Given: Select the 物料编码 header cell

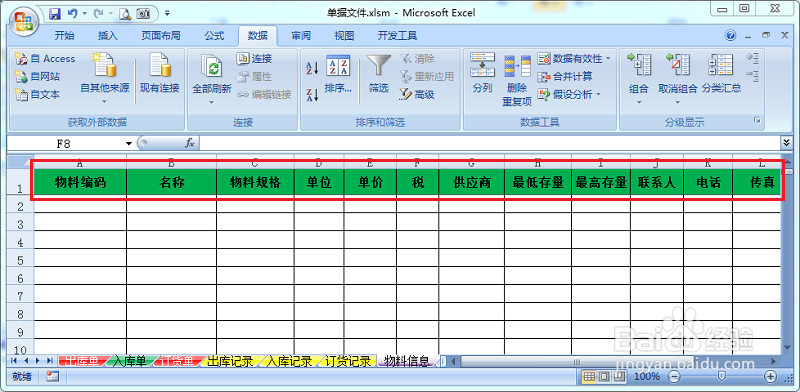Looking at the screenshot, I should point(81,182).
